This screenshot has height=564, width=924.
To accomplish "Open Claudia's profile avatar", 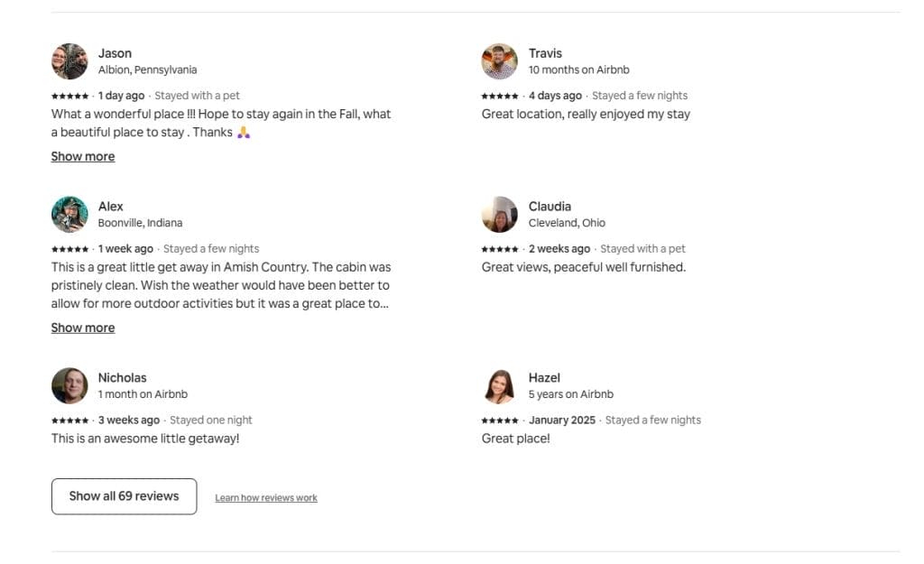I will (500, 215).
